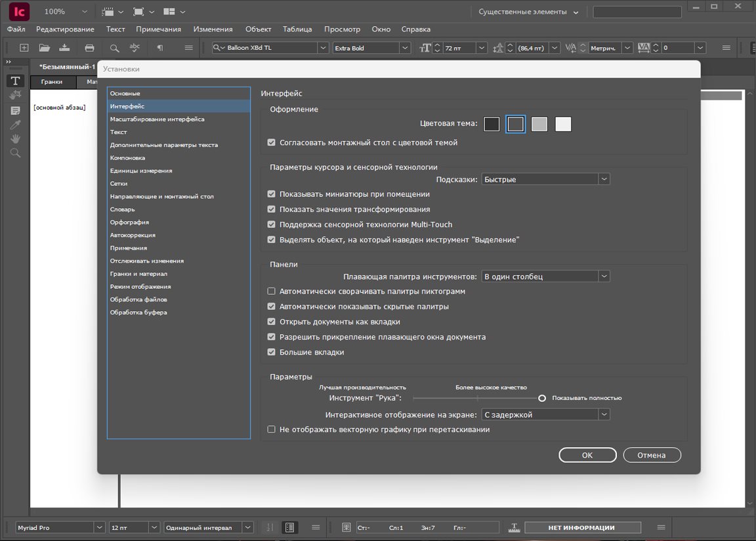Viewport: 756px width, 541px height.
Task: Select the Hand tool in the toolbox
Action: (x=15, y=139)
